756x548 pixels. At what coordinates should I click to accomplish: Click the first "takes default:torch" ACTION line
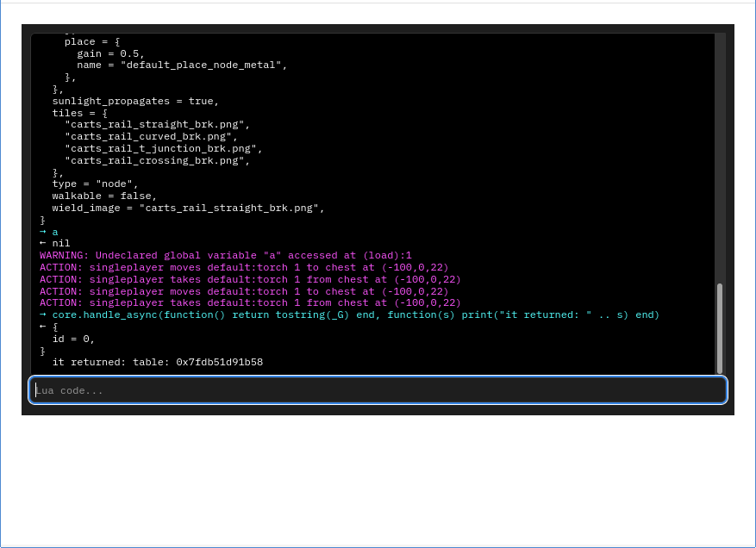(x=250, y=280)
